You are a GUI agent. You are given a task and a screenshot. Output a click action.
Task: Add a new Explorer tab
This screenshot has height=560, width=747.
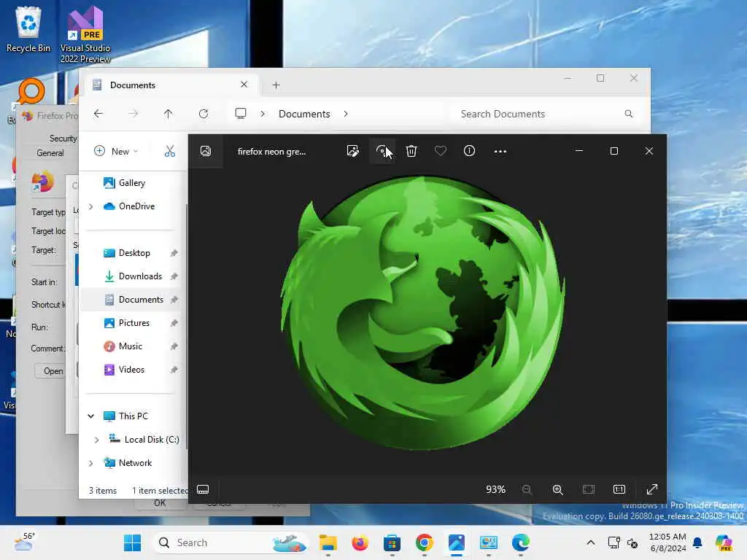276,85
